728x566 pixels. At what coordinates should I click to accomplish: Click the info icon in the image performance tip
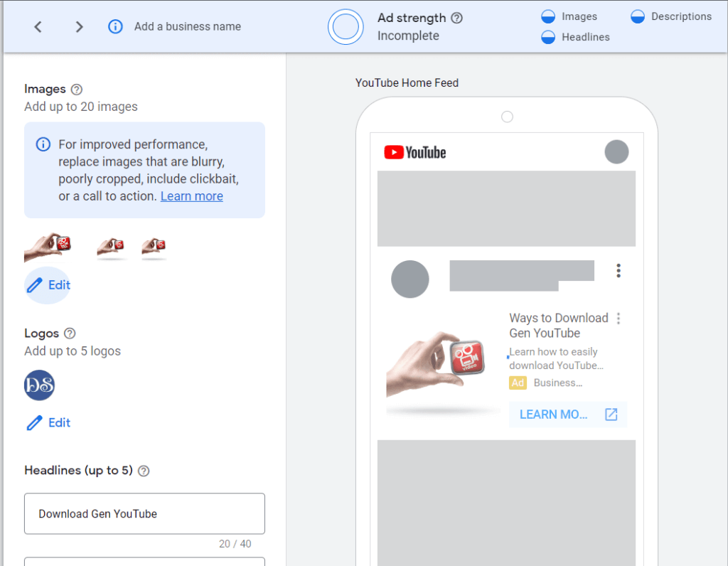[43, 144]
